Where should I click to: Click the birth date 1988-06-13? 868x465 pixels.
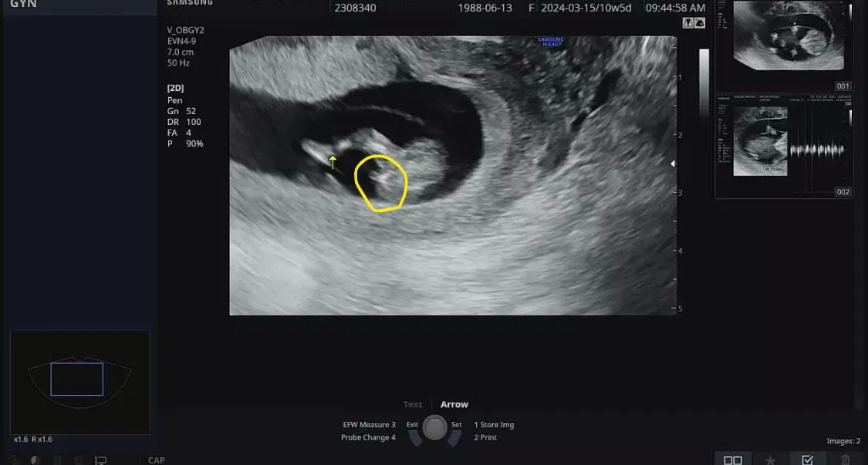click(485, 8)
